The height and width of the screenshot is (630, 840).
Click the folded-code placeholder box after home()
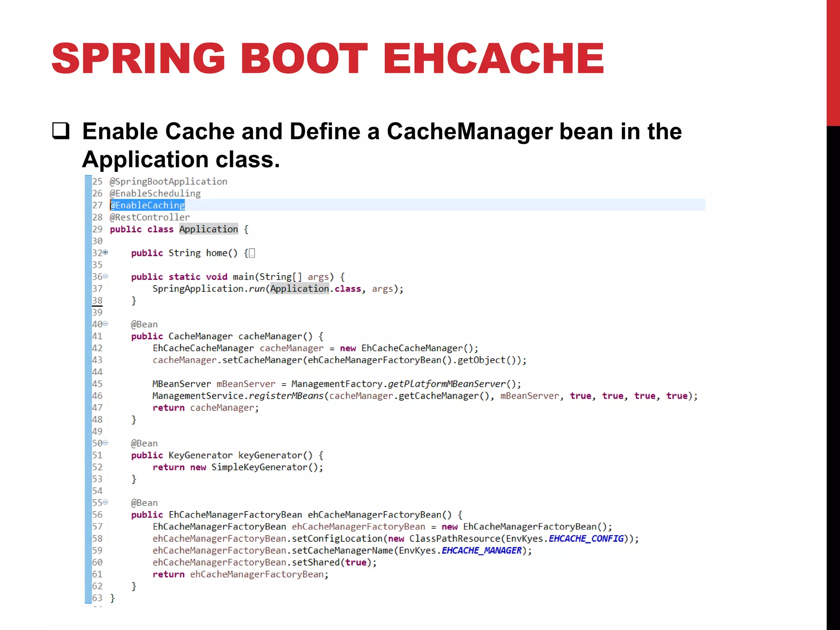[x=252, y=253]
